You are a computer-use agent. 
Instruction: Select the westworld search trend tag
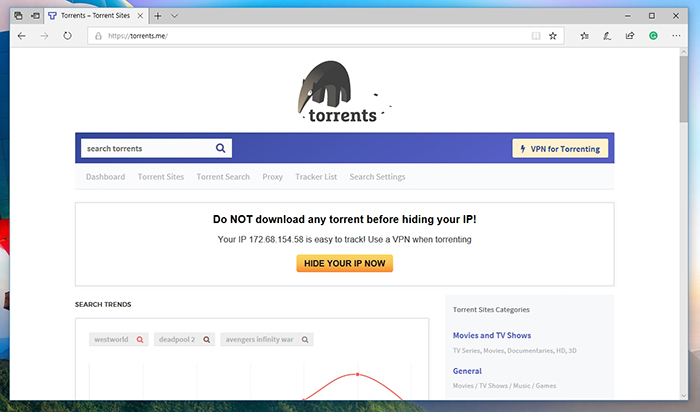tap(118, 340)
